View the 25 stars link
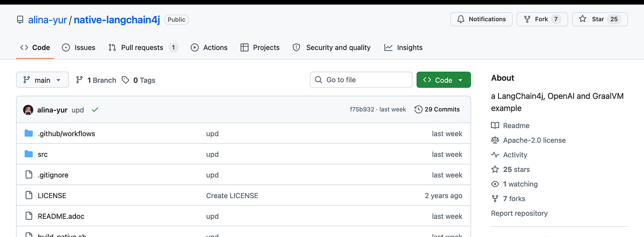 510,170
